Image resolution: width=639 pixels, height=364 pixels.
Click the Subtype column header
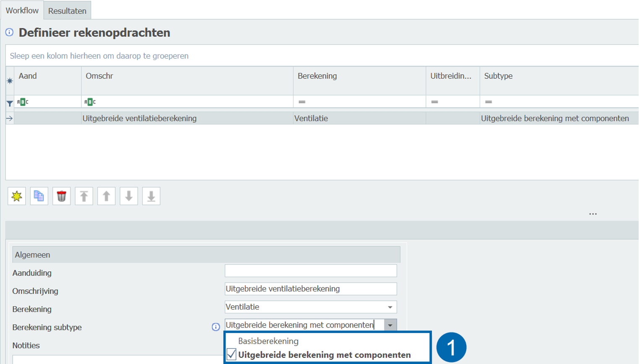pyautogui.click(x=498, y=76)
